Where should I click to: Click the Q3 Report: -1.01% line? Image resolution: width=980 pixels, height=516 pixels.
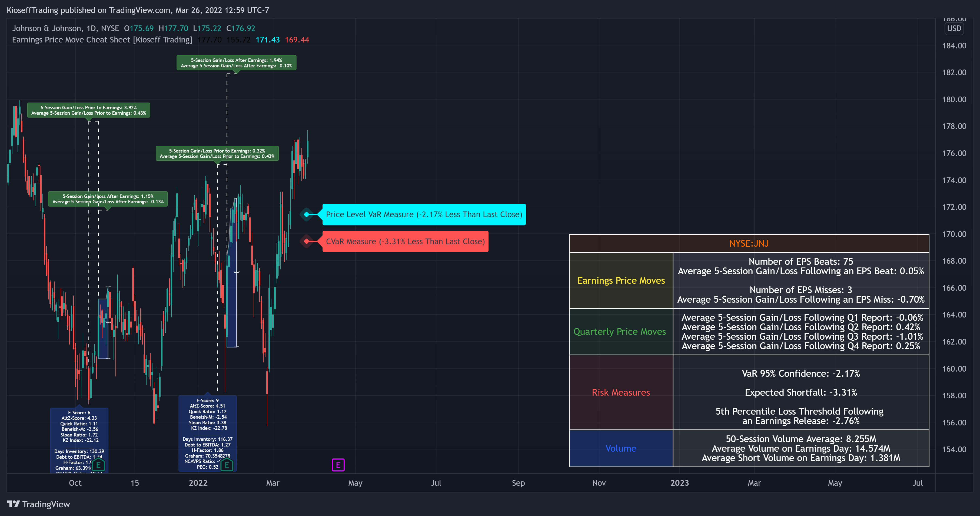pyautogui.click(x=802, y=336)
